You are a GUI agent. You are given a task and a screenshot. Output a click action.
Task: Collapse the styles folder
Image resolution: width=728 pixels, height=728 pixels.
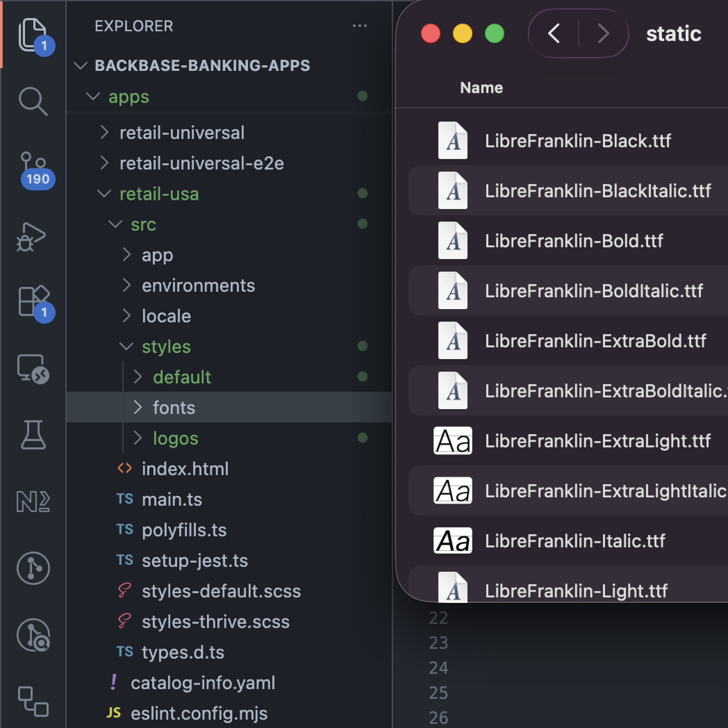[126, 346]
